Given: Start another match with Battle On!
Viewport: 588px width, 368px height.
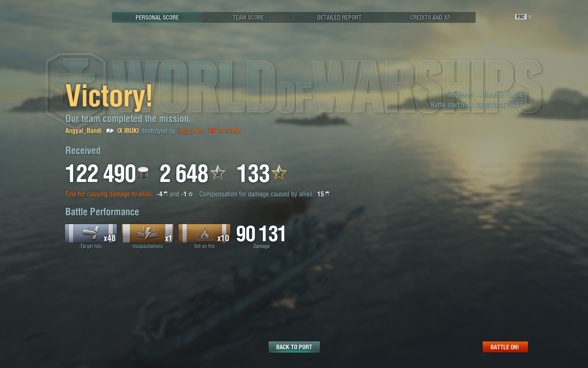Looking at the screenshot, I should 505,347.
